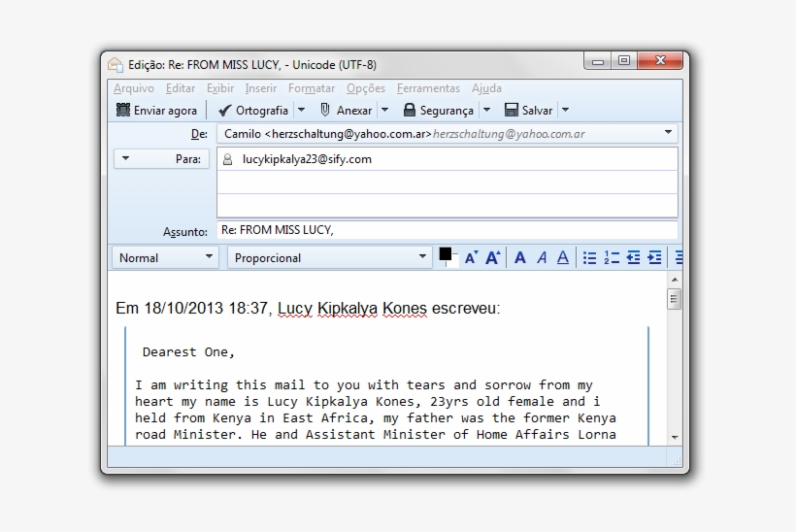
Task: Click the Assunto subject field
Action: pos(448,230)
